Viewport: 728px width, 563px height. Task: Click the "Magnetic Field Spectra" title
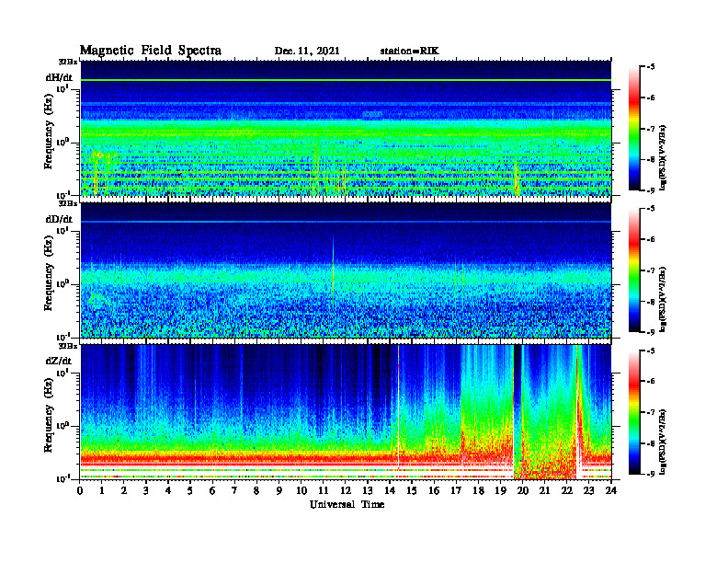(x=151, y=51)
